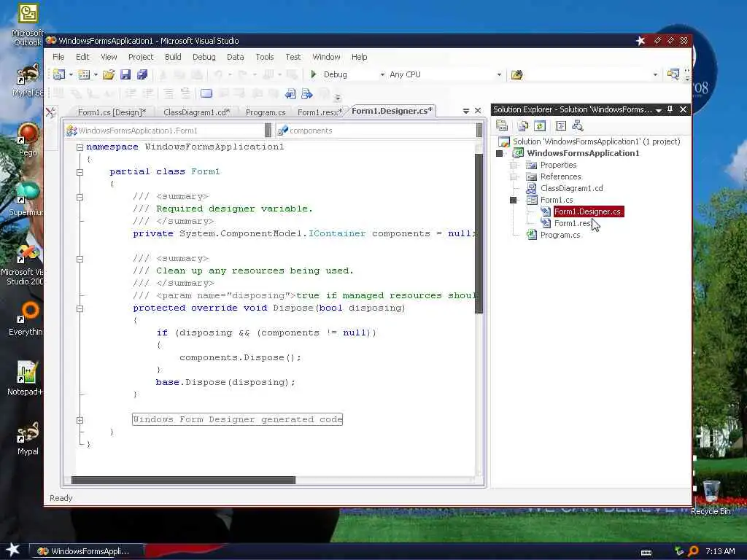Open the Tools menu
The width and height of the screenshot is (747, 560).
(x=264, y=57)
